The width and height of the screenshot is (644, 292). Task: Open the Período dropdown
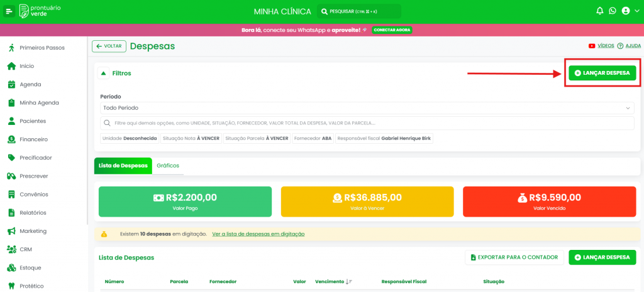click(x=367, y=108)
